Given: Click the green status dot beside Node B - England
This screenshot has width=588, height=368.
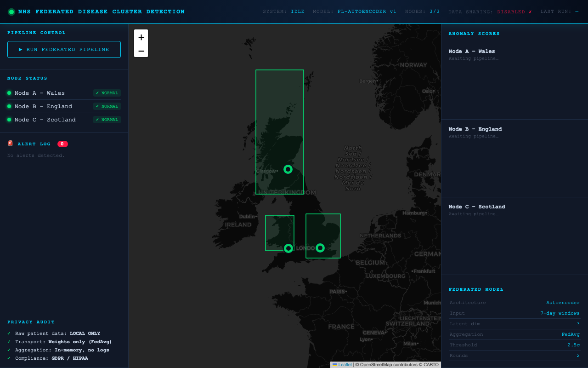Looking at the screenshot, I should tap(9, 106).
